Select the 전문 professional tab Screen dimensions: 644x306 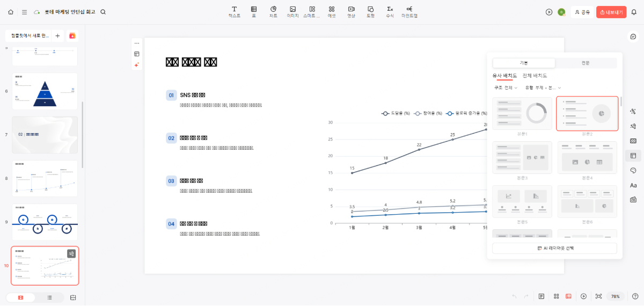tap(586, 63)
